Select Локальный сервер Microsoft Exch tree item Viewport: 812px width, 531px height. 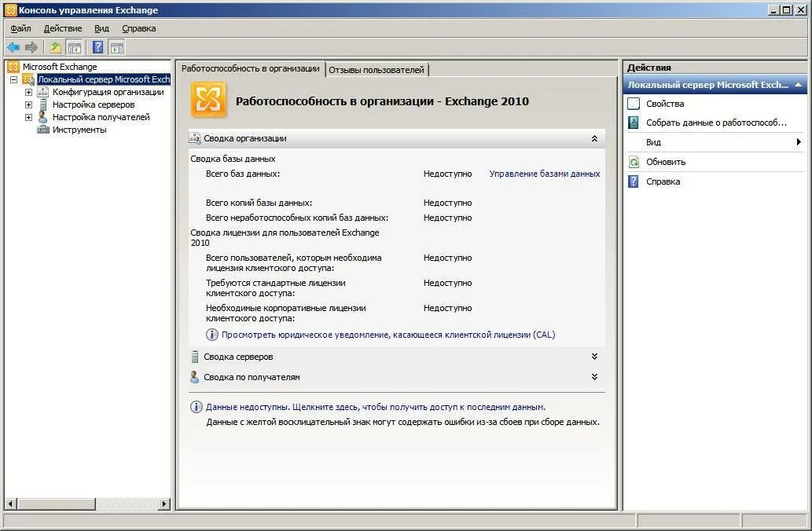[104, 79]
